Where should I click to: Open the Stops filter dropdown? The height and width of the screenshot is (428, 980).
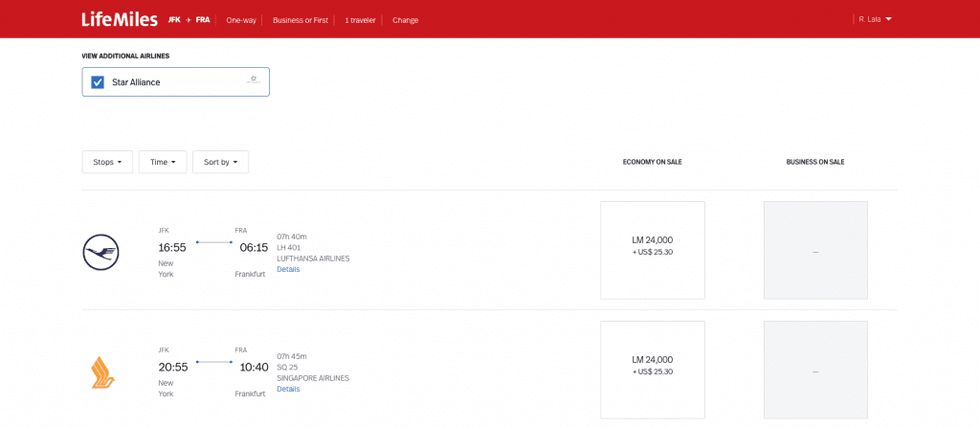tap(107, 162)
